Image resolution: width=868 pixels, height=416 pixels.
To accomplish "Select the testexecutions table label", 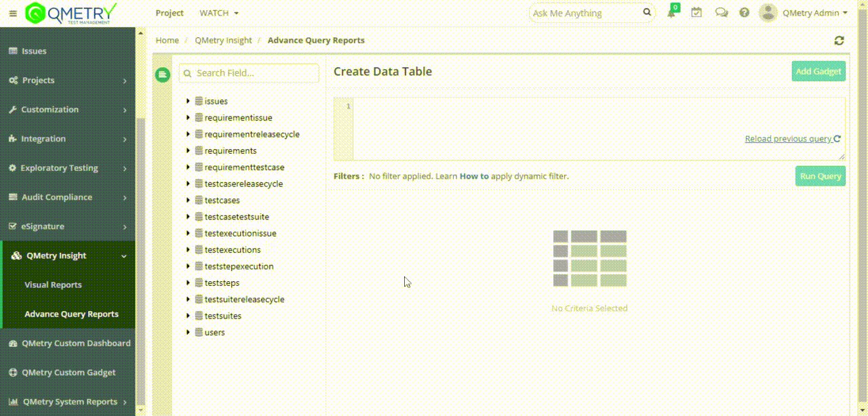I will coord(233,250).
